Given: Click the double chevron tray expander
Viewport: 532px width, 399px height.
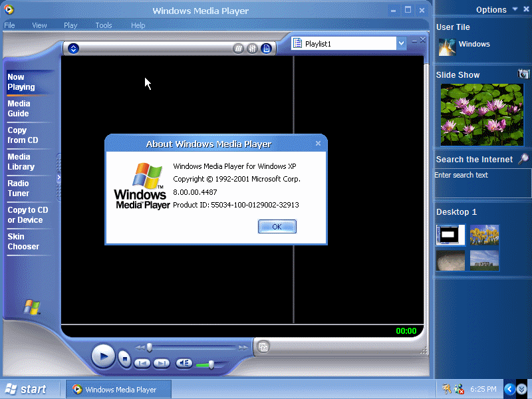Looking at the screenshot, I should (522, 389).
